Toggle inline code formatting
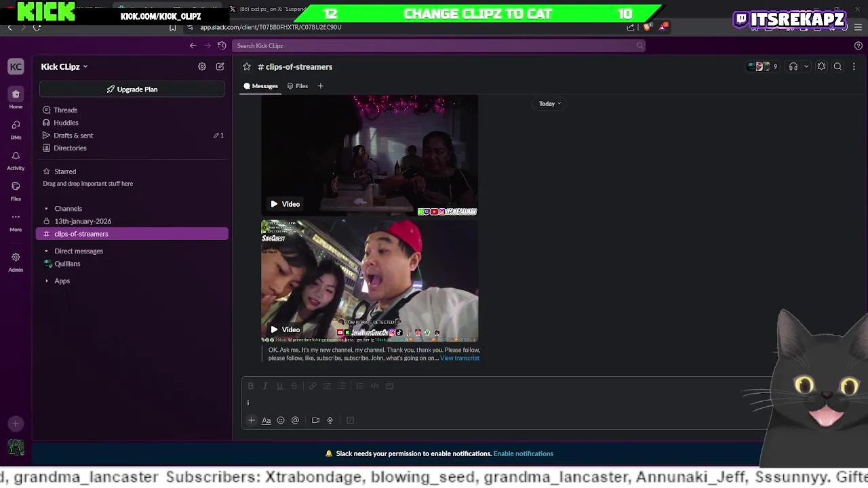Image resolution: width=868 pixels, height=488 pixels. tap(374, 386)
